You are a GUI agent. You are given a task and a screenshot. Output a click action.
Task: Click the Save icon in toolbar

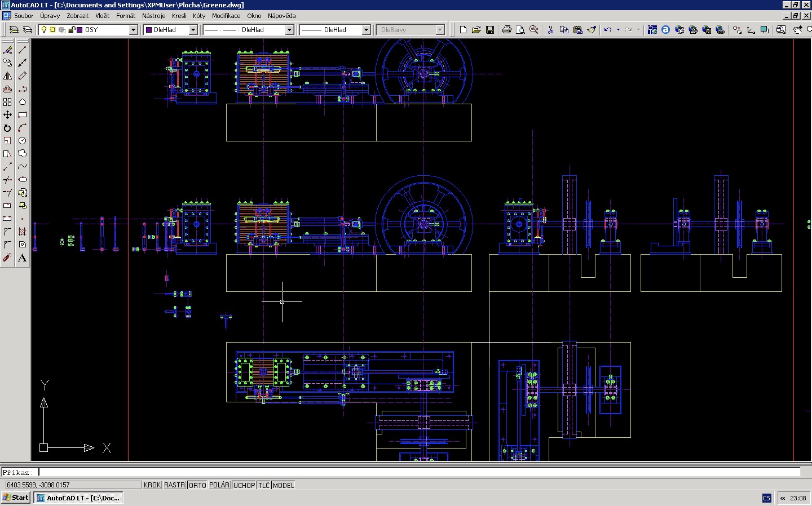490,30
